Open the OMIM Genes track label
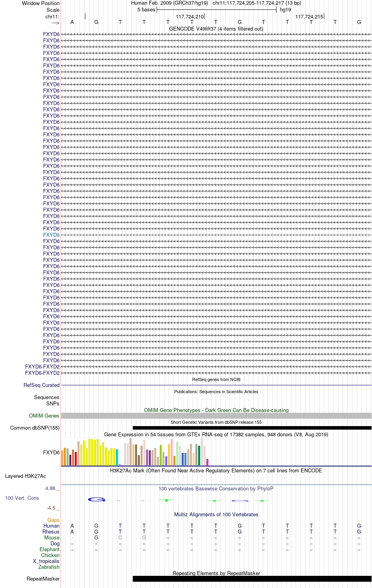372x588 pixels. pyautogui.click(x=44, y=416)
